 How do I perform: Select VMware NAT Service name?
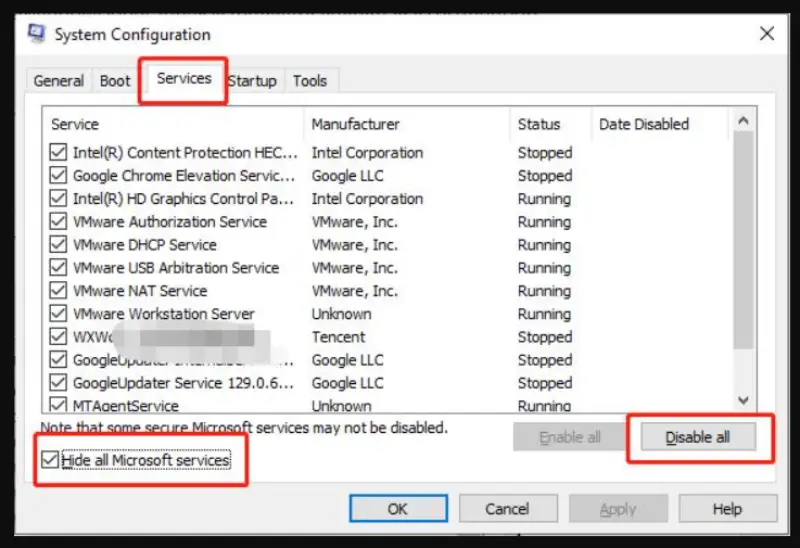140,290
